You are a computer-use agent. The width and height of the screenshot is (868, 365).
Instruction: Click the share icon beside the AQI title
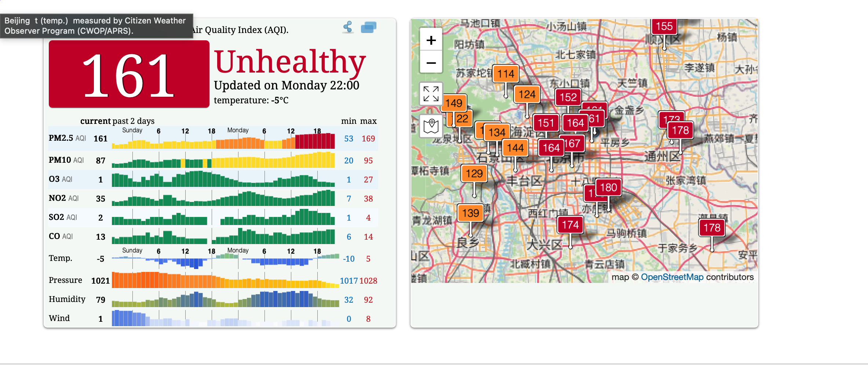(348, 27)
